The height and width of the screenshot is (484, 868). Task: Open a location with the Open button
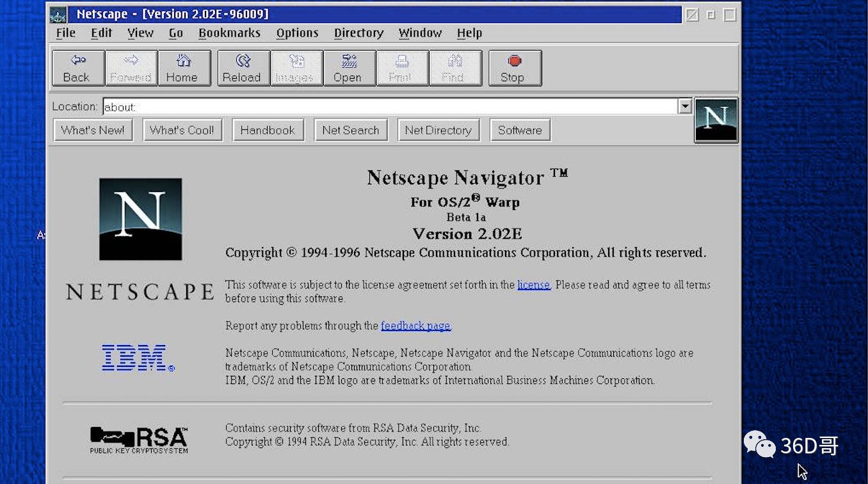pyautogui.click(x=349, y=68)
